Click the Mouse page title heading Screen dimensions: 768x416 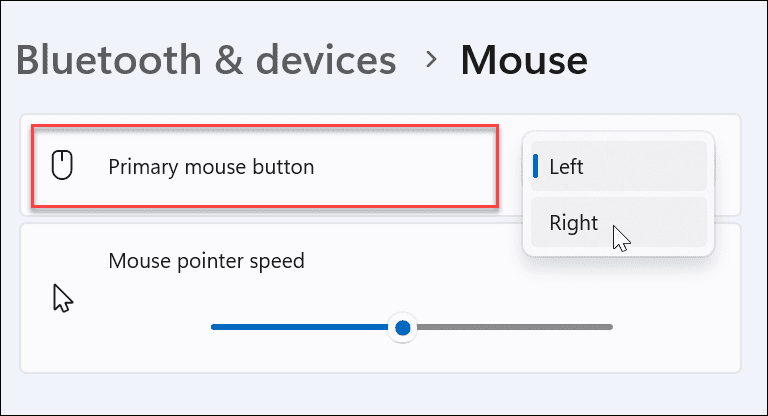[523, 61]
